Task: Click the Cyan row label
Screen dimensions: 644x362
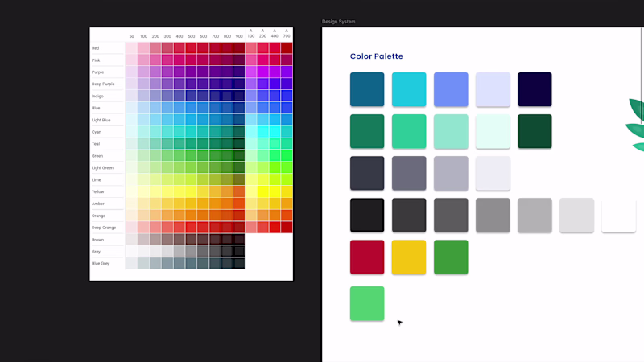Action: click(97, 132)
